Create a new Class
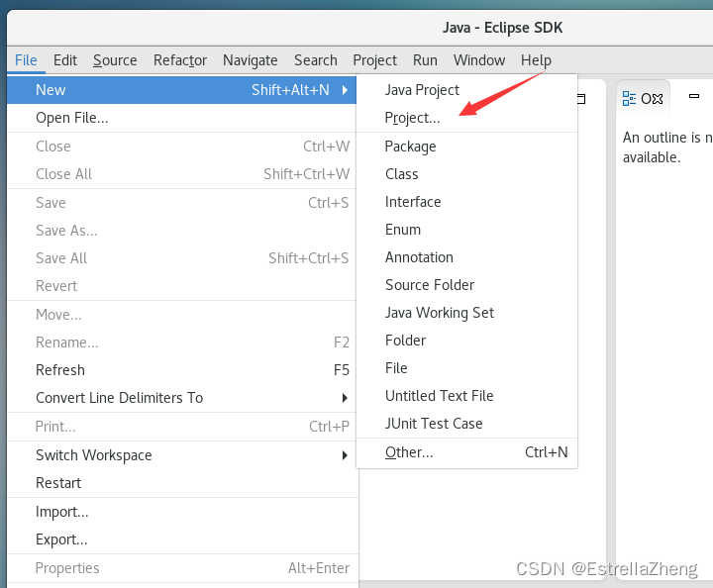713x588 pixels. click(467, 174)
